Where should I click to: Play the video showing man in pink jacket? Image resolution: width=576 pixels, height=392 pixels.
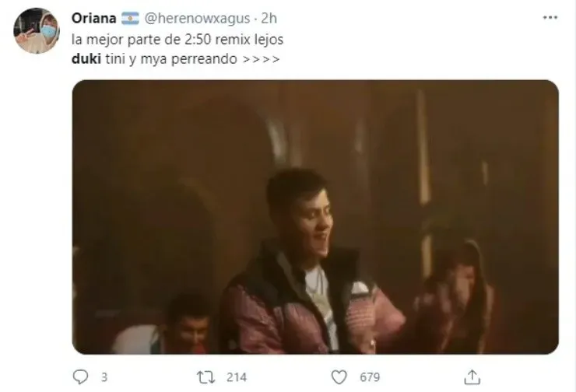(x=315, y=217)
